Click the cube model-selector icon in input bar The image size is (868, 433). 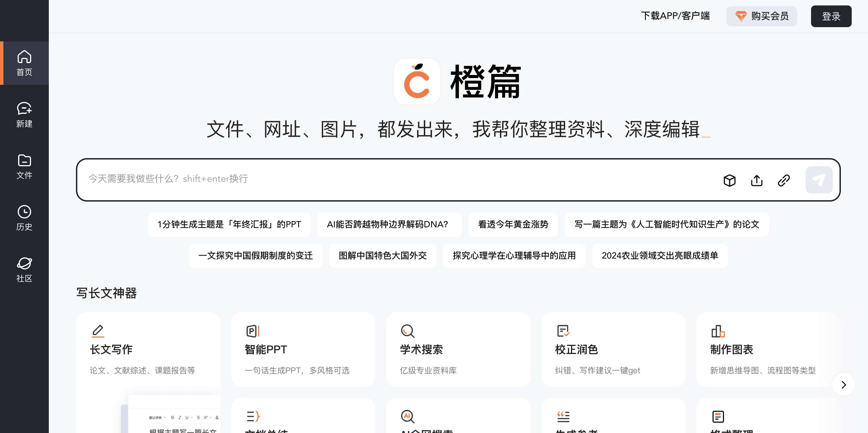click(729, 180)
